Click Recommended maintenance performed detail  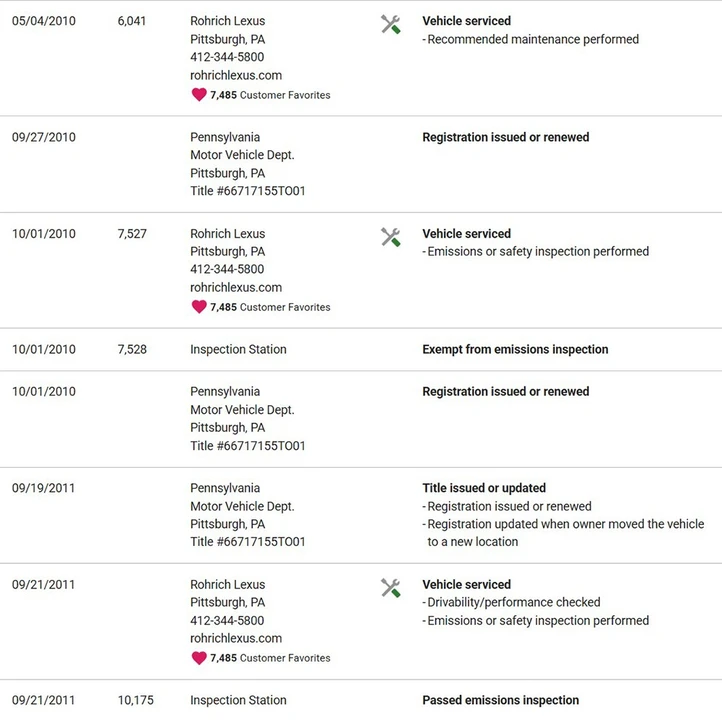533,39
